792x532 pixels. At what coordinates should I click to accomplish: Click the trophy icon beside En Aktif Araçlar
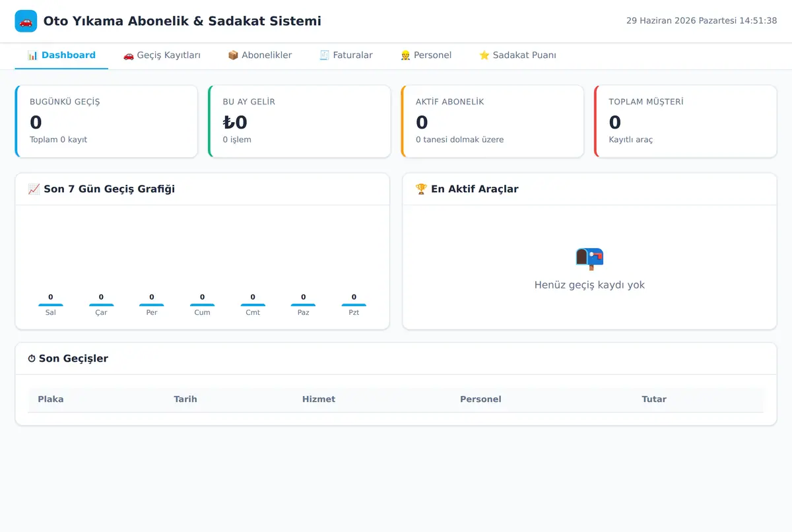pos(421,189)
